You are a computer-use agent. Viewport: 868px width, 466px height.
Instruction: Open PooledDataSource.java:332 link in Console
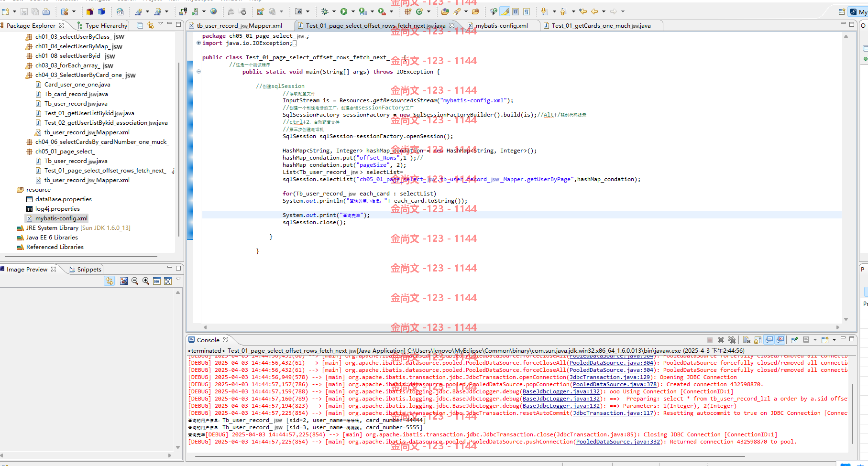pos(618,442)
